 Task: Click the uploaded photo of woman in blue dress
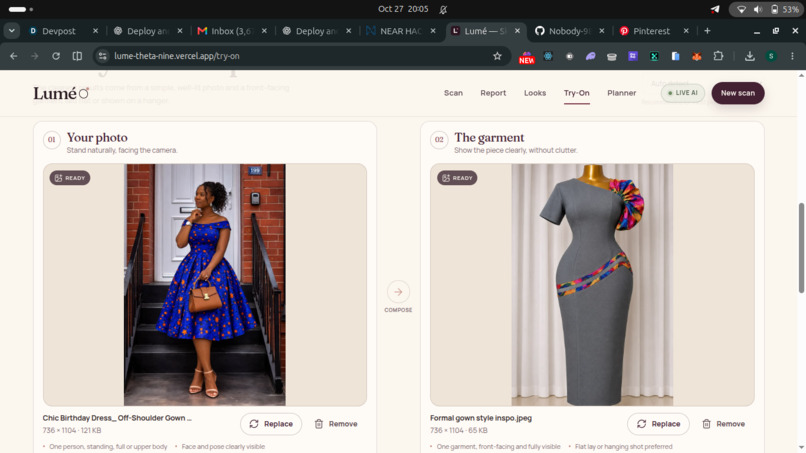click(x=205, y=285)
